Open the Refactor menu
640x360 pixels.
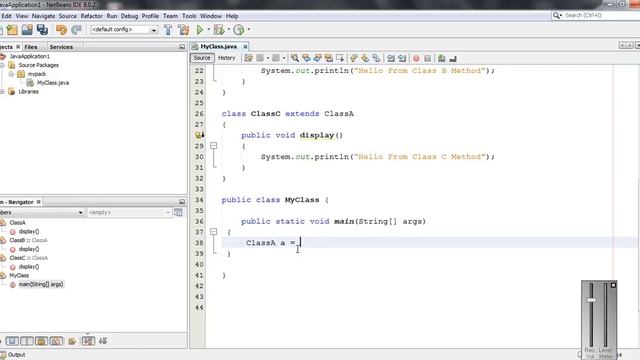91,16
